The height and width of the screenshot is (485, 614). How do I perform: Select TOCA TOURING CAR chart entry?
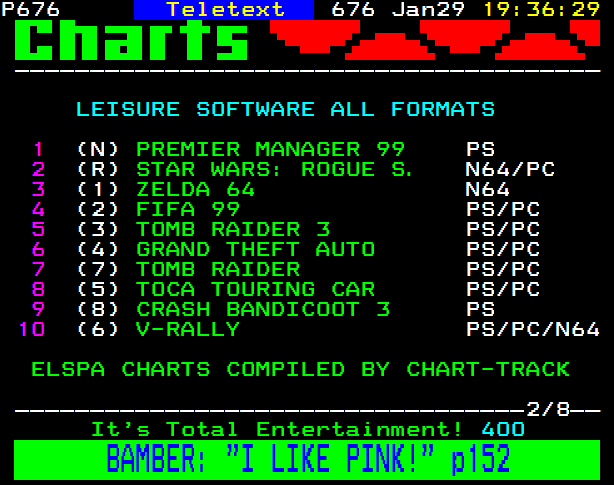pos(255,289)
